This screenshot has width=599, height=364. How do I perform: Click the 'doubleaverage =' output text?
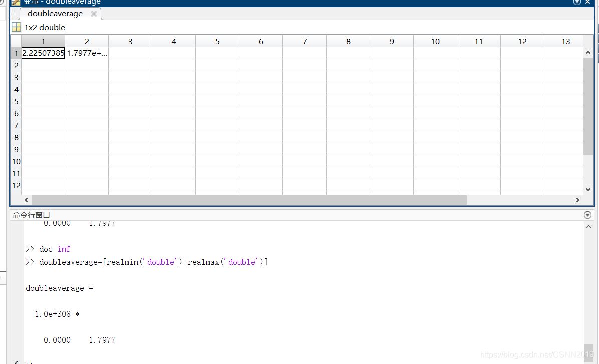pyautogui.click(x=59, y=288)
